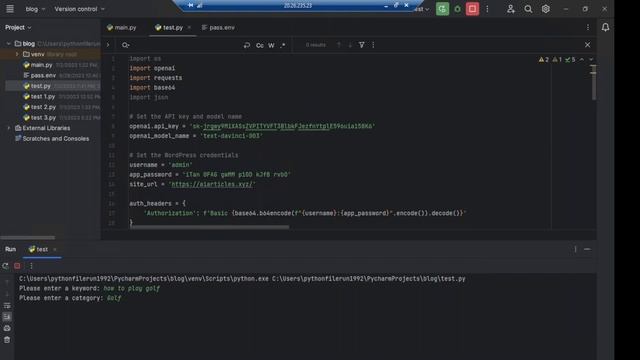This screenshot has width=640, height=360.
Task: Click the green Rerun button in the toolbar
Action: click(442, 9)
